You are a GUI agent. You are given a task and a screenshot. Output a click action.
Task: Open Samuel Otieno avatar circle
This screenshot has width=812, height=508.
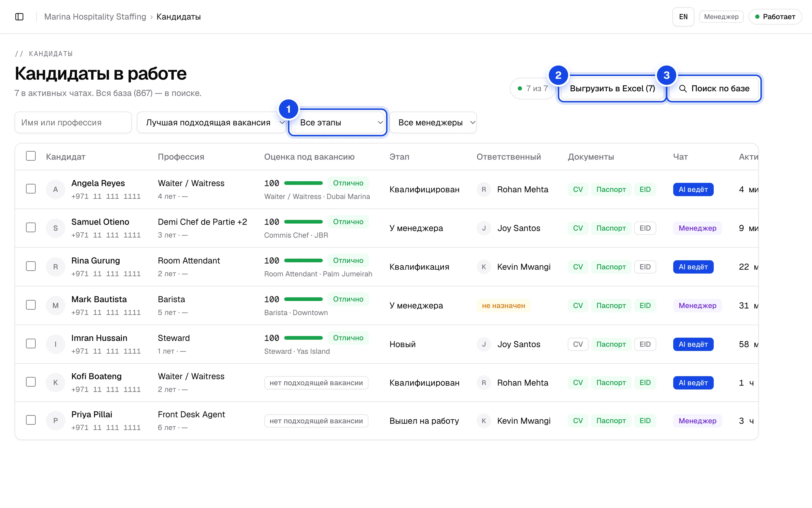click(x=55, y=228)
